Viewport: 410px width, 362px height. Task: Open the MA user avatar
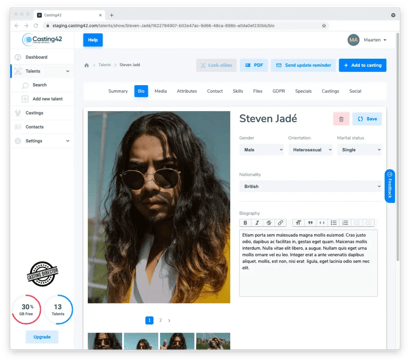coord(353,40)
